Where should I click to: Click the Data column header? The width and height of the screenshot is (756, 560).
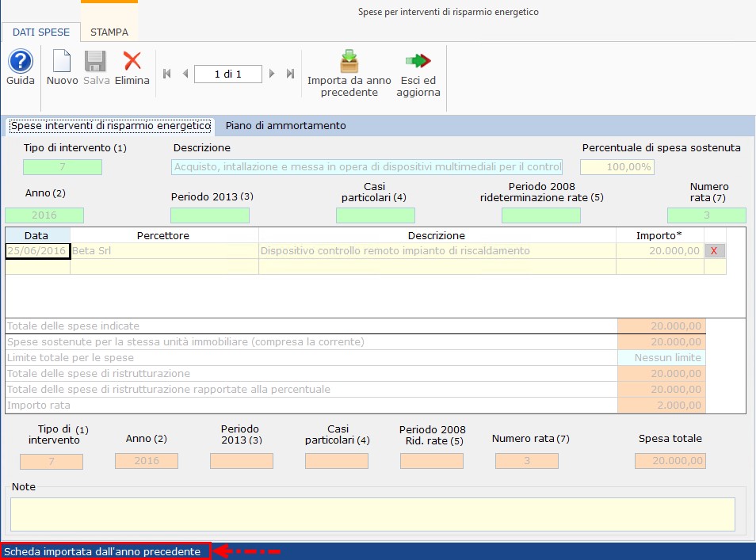tap(37, 236)
